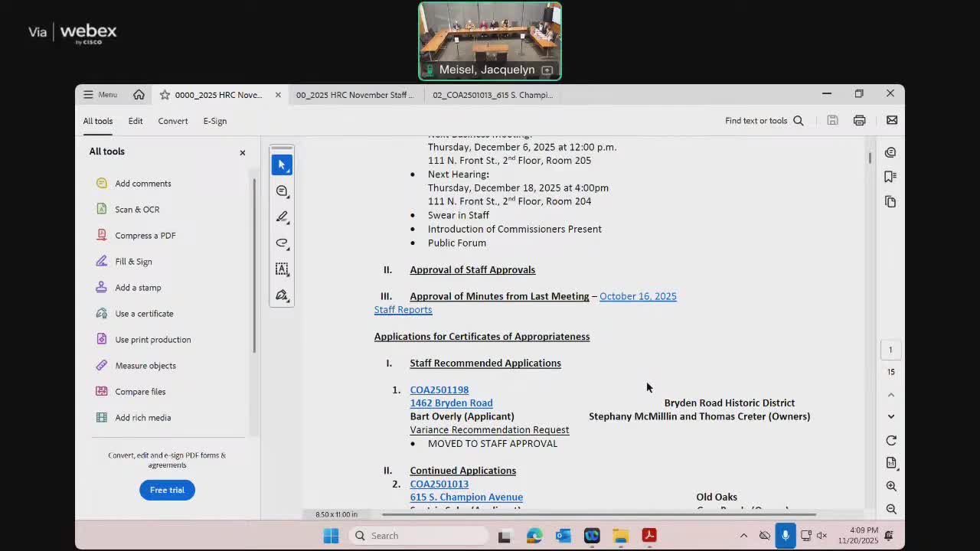Screen dimensions: 980x551
Task: Open the October 16, 2025 minutes link
Action: [x=638, y=296]
